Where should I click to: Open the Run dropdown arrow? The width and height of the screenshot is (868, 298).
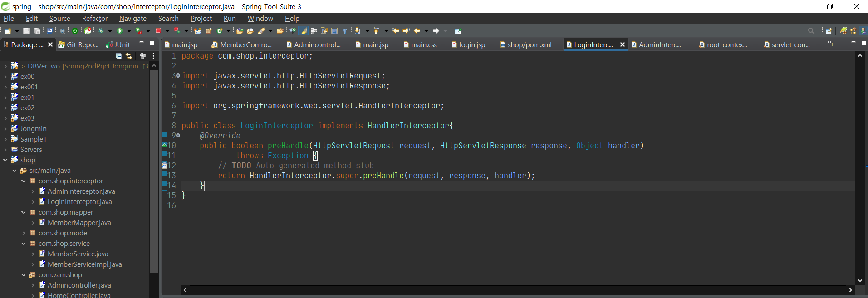[129, 31]
